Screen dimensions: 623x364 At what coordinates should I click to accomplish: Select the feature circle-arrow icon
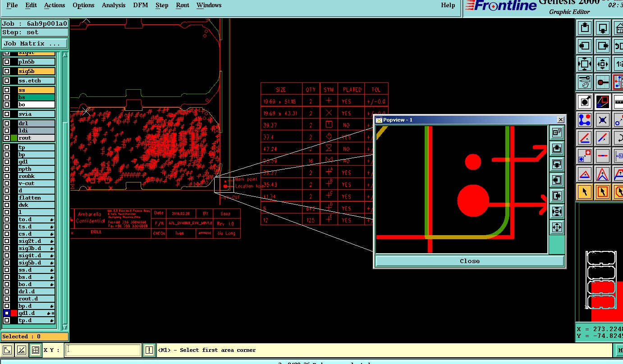(x=585, y=102)
